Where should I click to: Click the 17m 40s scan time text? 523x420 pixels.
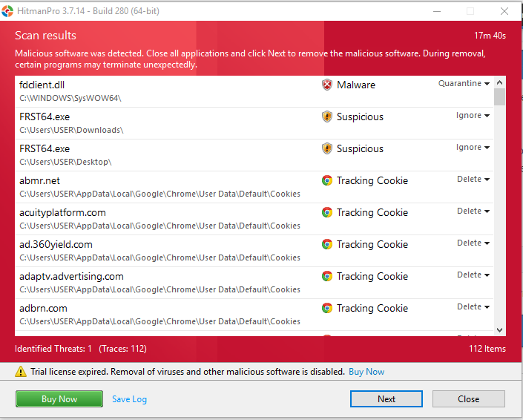coord(490,36)
